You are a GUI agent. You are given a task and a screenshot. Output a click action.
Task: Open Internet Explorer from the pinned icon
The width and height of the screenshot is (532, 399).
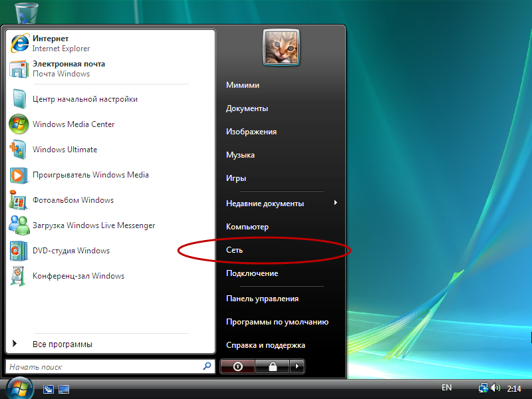[x=20, y=43]
